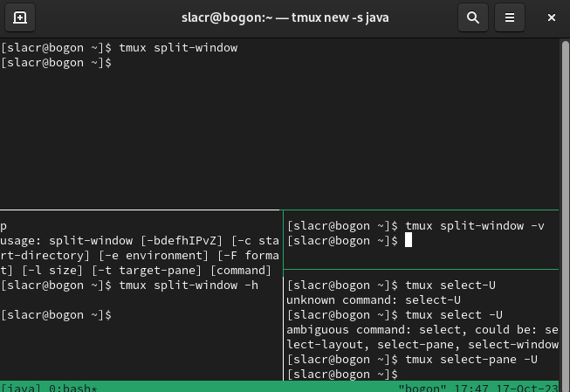The image size is (570, 392).
Task: Click the 'tmux select-pane -U' command
Action: pos(471,359)
